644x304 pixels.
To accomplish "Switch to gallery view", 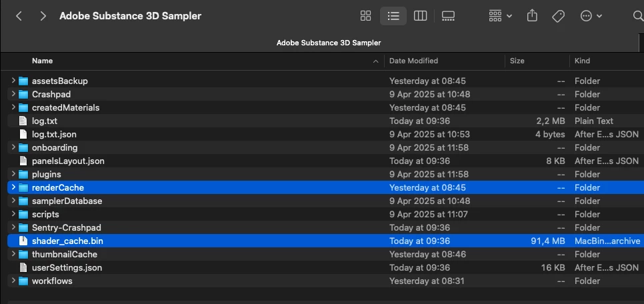I will pyautogui.click(x=448, y=16).
